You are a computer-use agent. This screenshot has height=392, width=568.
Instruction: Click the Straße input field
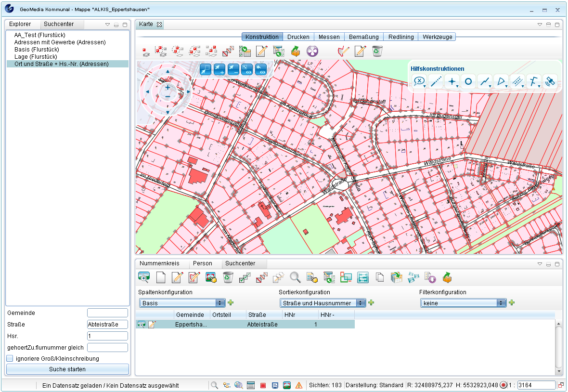pyautogui.click(x=107, y=324)
